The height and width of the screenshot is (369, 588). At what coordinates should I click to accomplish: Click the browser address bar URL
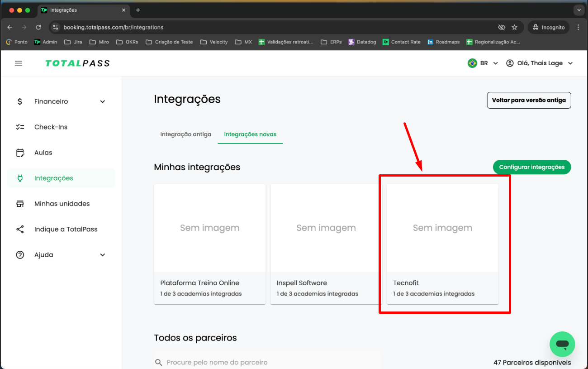(x=114, y=27)
